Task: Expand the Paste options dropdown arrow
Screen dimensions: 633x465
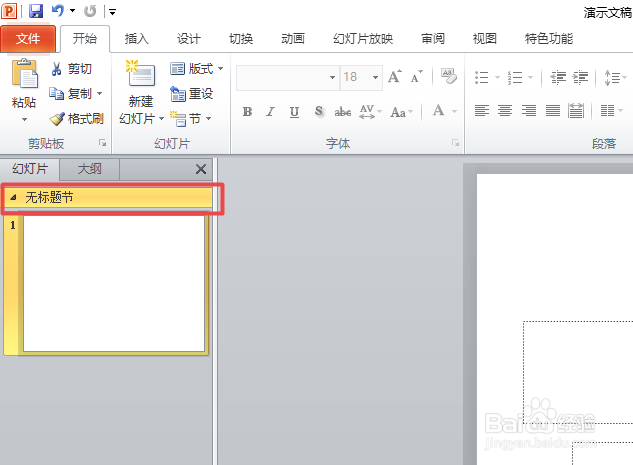Action: tap(24, 119)
